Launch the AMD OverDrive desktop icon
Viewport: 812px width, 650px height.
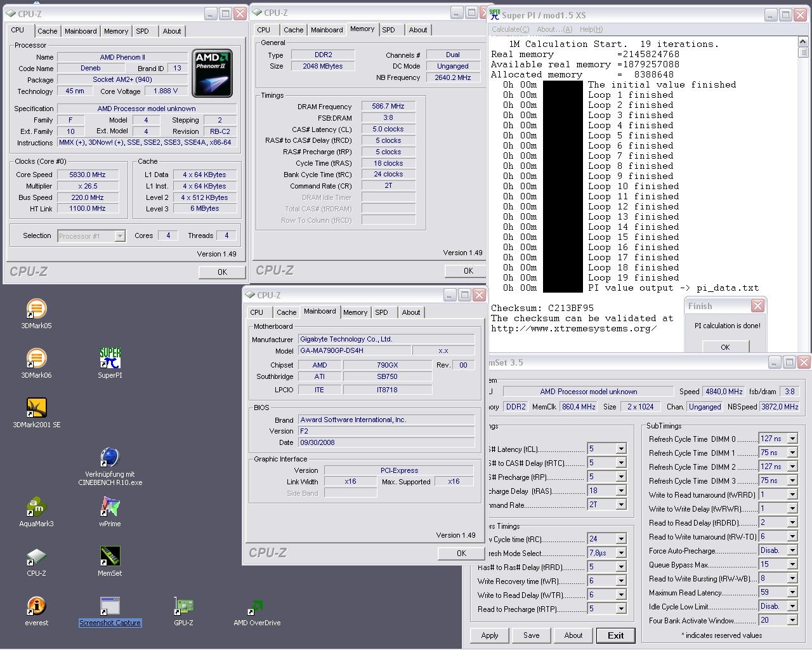coord(257,611)
